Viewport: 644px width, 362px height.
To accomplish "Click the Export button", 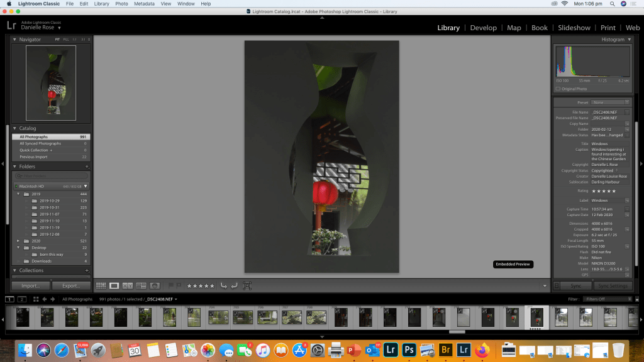I will pos(70,286).
